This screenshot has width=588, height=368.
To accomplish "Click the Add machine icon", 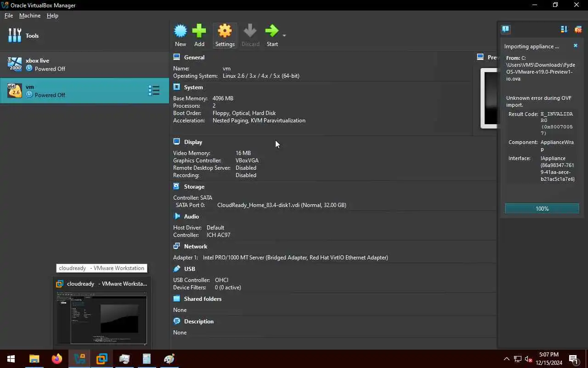I will click(199, 31).
